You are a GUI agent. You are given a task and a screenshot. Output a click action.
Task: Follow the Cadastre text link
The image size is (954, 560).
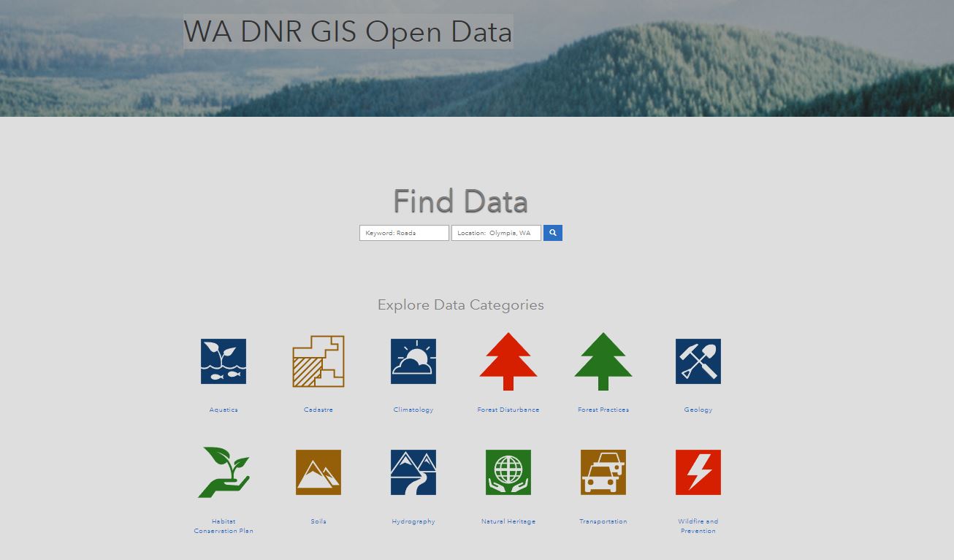point(318,410)
